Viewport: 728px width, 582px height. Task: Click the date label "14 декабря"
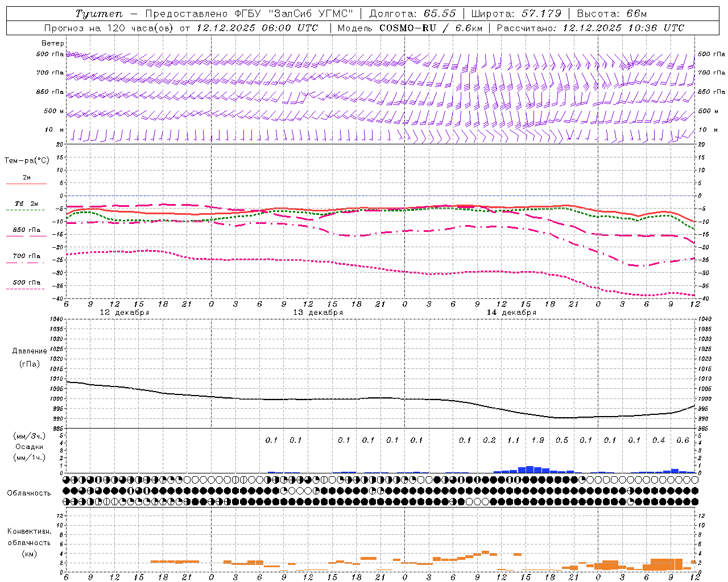tap(511, 313)
